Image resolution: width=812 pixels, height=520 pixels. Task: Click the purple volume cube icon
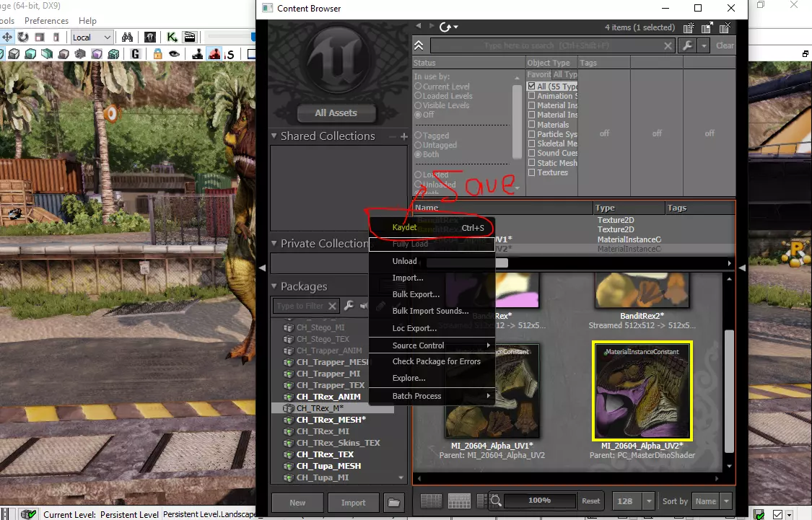click(97, 54)
